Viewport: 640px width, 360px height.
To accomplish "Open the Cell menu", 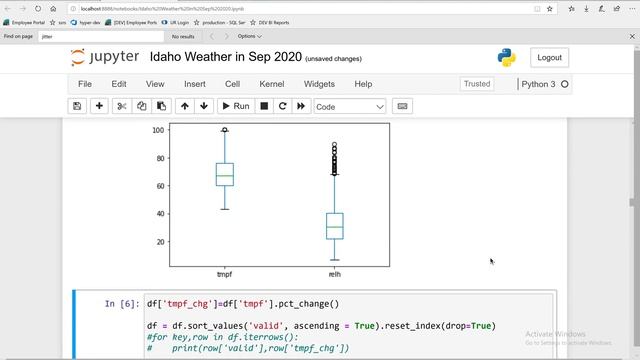I will [x=232, y=84].
